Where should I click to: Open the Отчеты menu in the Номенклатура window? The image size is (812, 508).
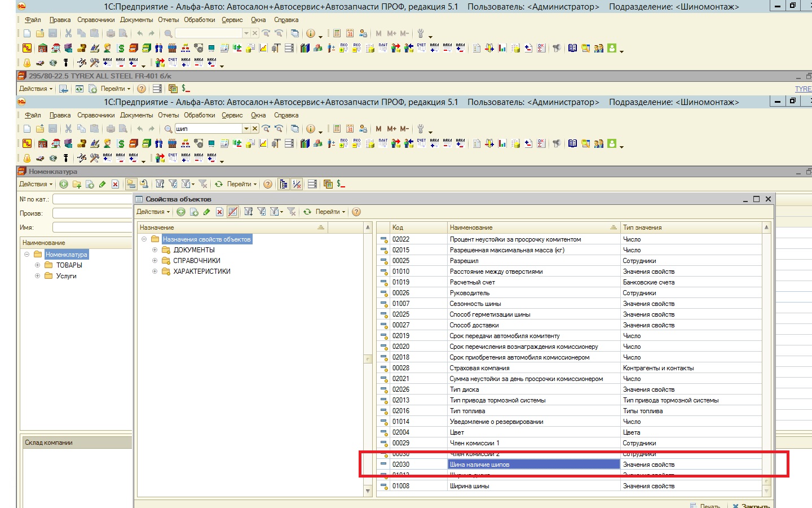(169, 115)
